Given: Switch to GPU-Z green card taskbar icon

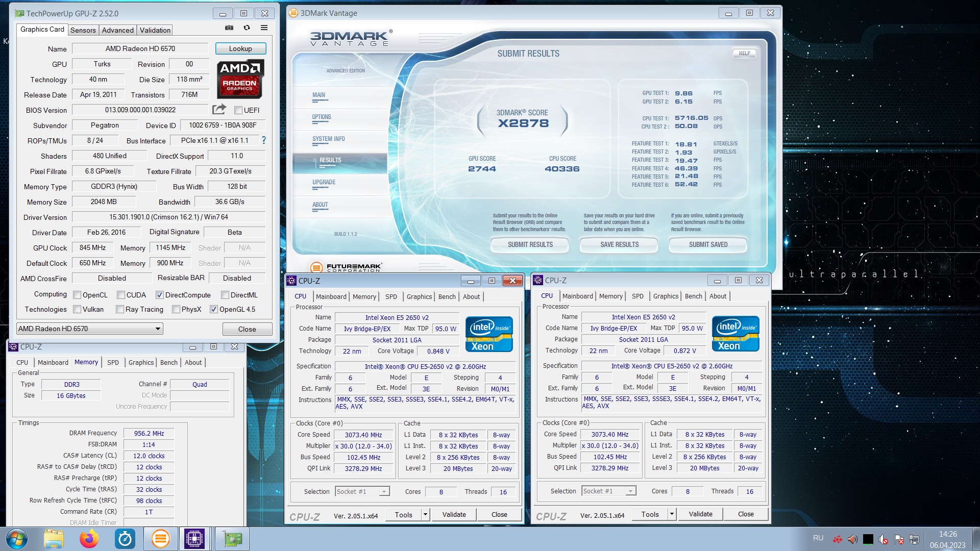Looking at the screenshot, I should pos(233,539).
